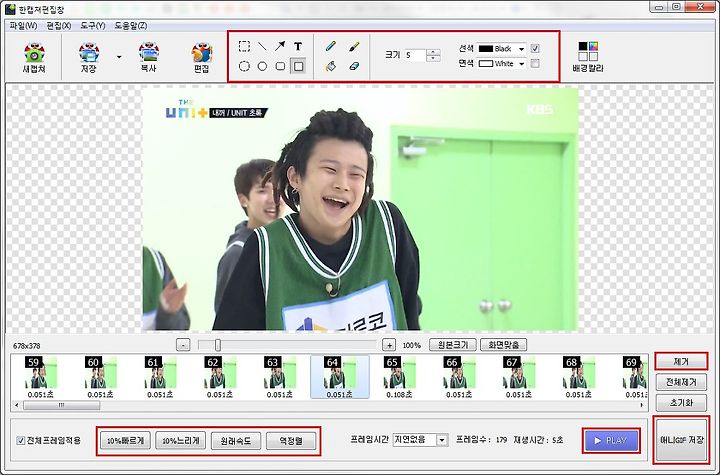
Task: Select the pencil tool
Action: point(331,46)
